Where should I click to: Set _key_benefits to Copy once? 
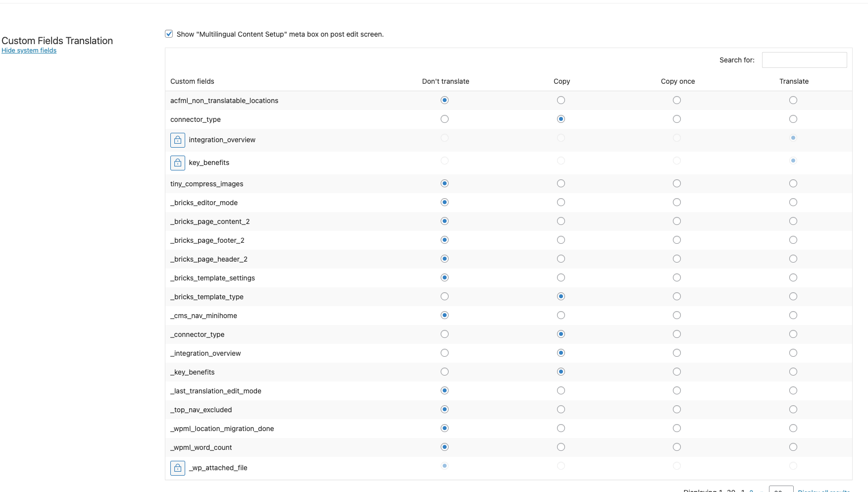click(677, 372)
